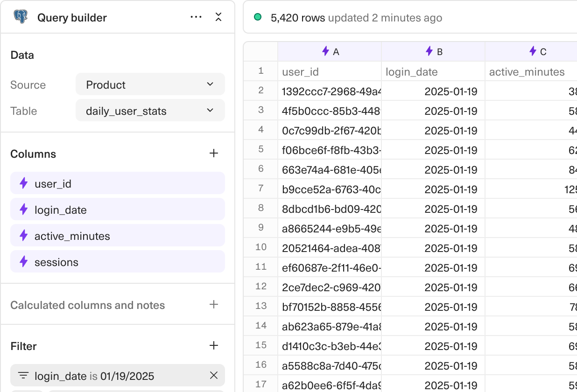The image size is (577, 392).
Task: Select row number 17
Action: pos(261,385)
